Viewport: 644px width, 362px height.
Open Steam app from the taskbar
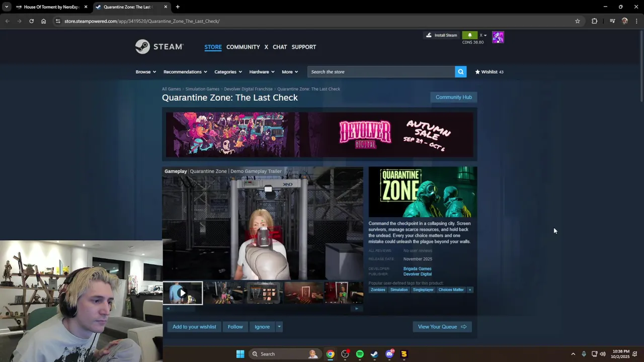pyautogui.click(x=374, y=354)
